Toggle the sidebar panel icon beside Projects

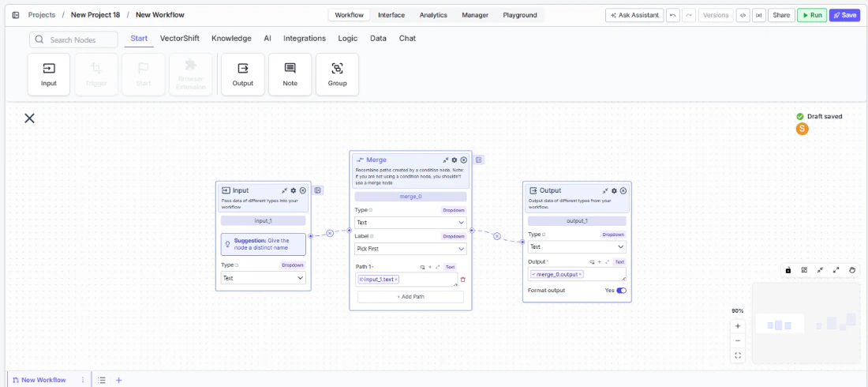(16, 15)
